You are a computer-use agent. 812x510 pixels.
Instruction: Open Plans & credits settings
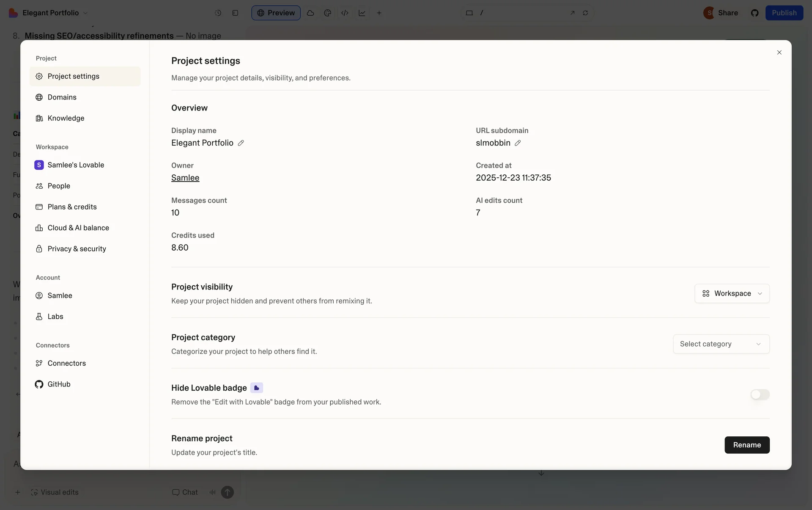coord(72,207)
